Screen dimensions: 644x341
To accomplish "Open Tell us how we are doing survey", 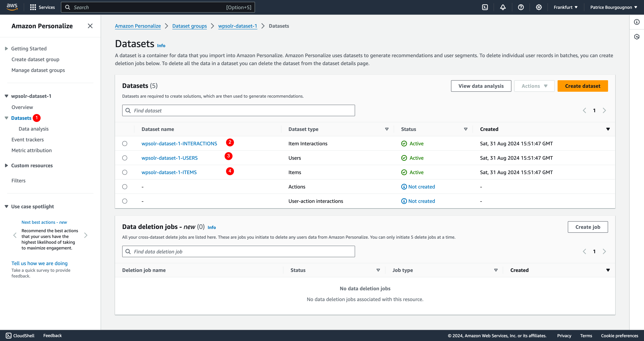I will (x=40, y=263).
